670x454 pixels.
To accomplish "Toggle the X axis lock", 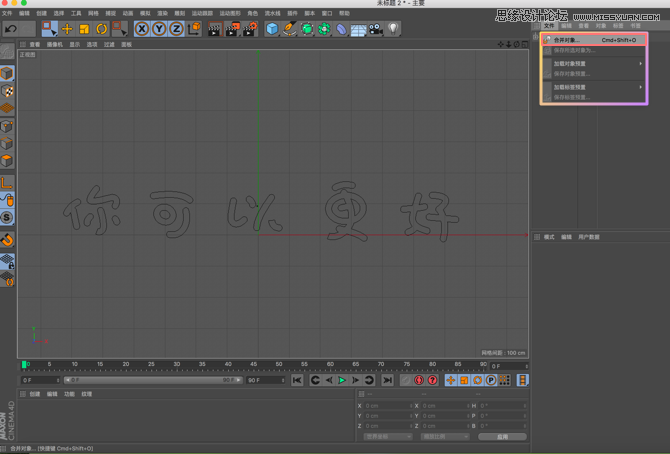I will 142,29.
